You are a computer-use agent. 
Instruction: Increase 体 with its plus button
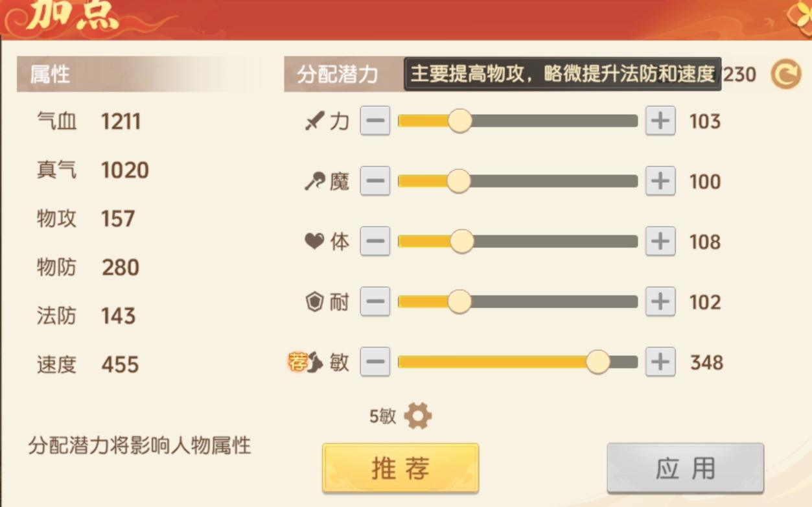pyautogui.click(x=659, y=241)
